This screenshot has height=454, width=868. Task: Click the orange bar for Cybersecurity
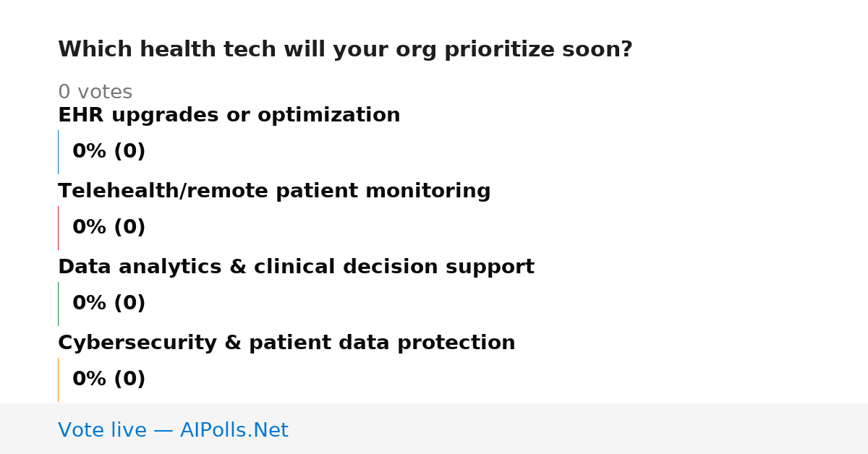pyautogui.click(x=58, y=380)
